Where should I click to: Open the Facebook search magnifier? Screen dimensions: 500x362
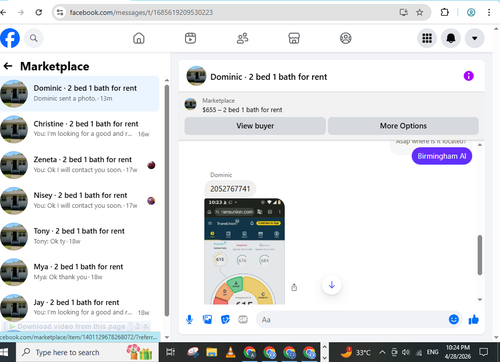point(34,38)
